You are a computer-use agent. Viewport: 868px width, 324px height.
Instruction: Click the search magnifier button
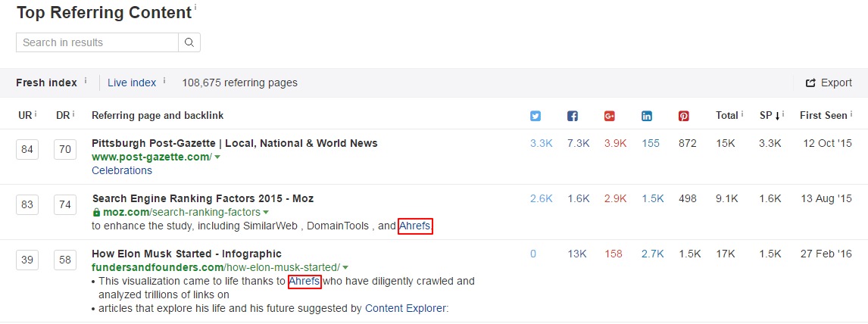tap(189, 42)
